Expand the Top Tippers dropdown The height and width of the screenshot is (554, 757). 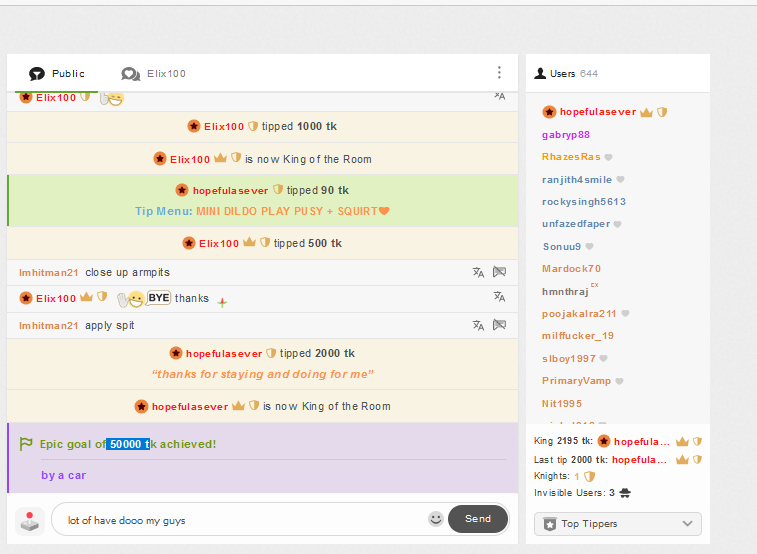[x=617, y=523]
